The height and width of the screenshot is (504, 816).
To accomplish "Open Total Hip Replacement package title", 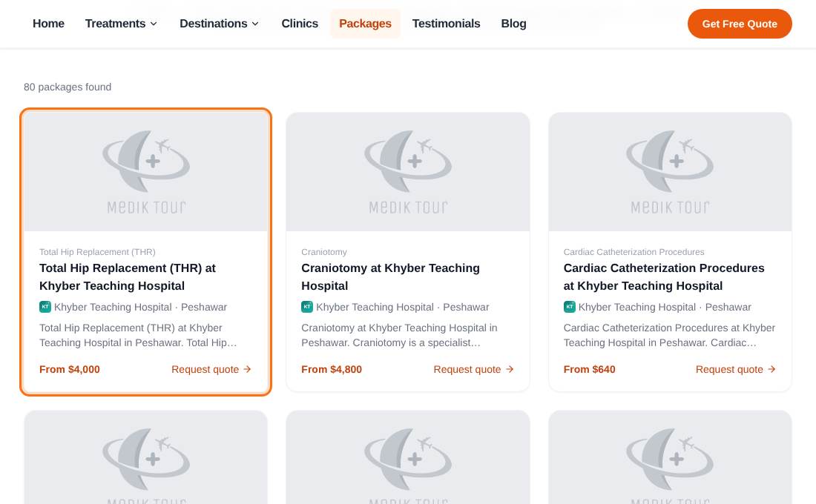I will [128, 277].
